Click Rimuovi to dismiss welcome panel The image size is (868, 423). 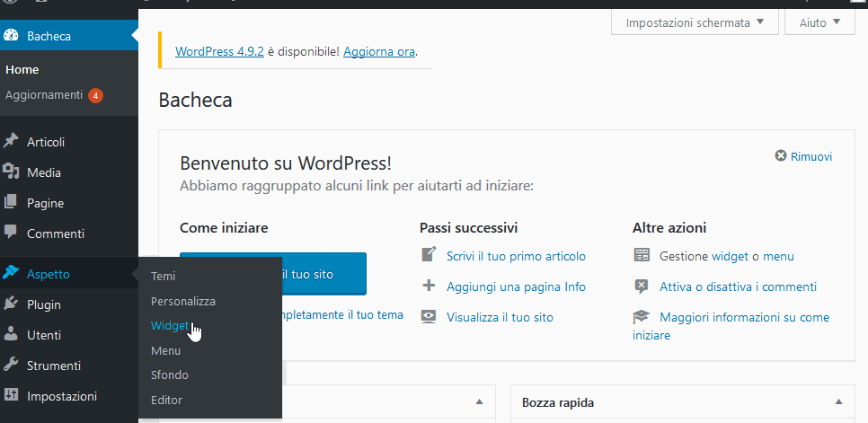point(811,156)
